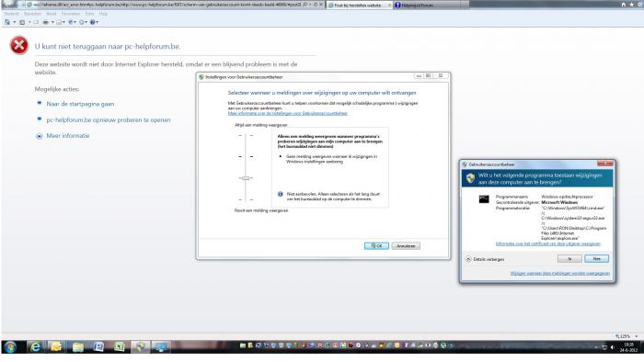Click the IE favorites star icon at top right

point(632,5)
